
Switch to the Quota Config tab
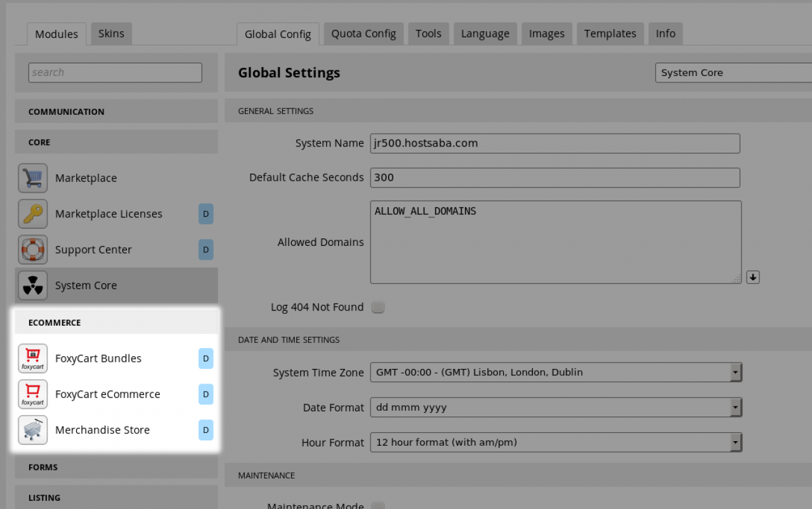[363, 34]
